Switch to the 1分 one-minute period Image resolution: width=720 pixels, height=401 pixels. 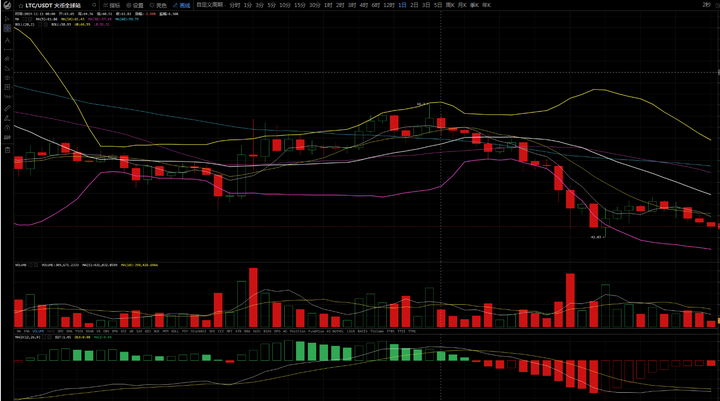pos(248,5)
